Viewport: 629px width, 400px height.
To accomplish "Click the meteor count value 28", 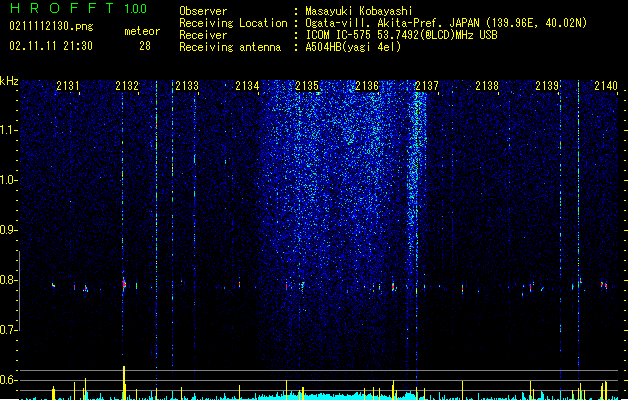I will (145, 46).
